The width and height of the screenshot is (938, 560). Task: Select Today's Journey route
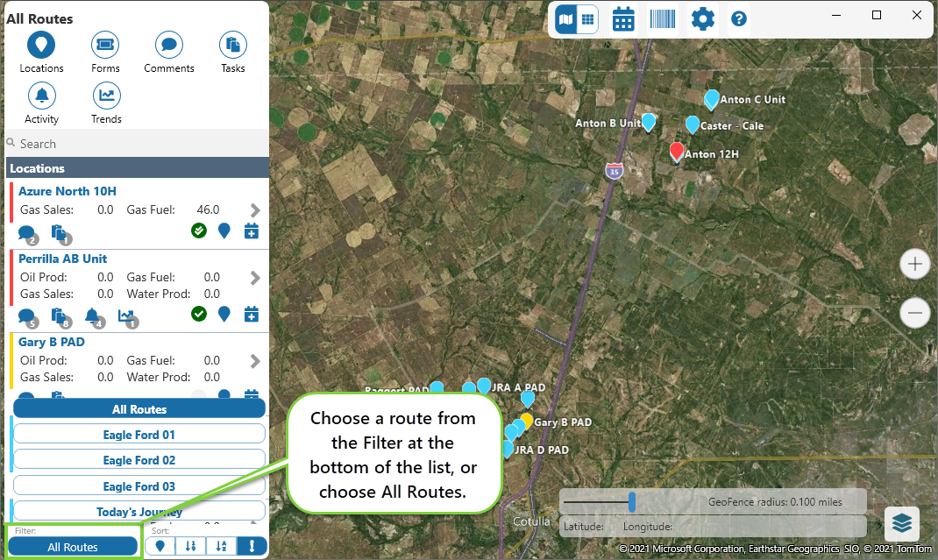pos(139,512)
